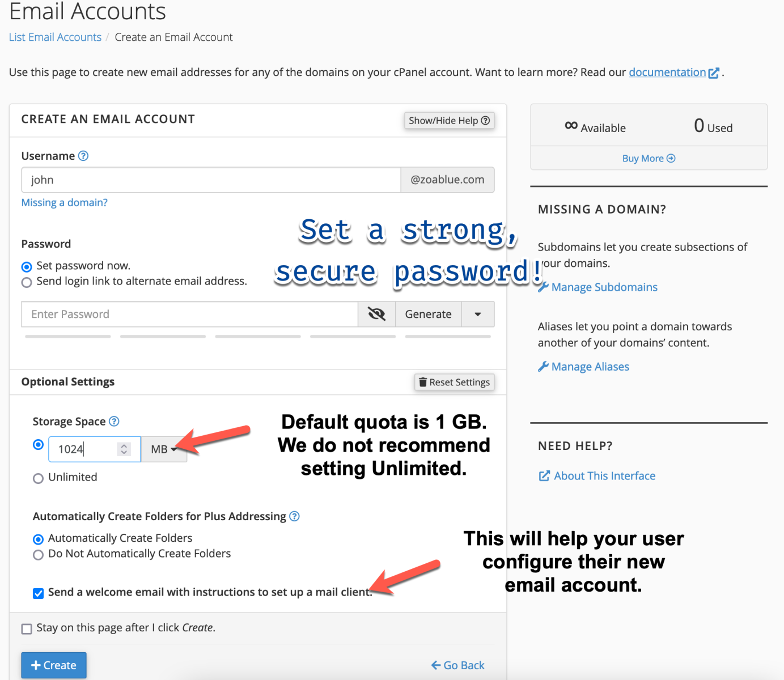784x680 pixels.
Task: Open the documentation link
Action: click(667, 73)
